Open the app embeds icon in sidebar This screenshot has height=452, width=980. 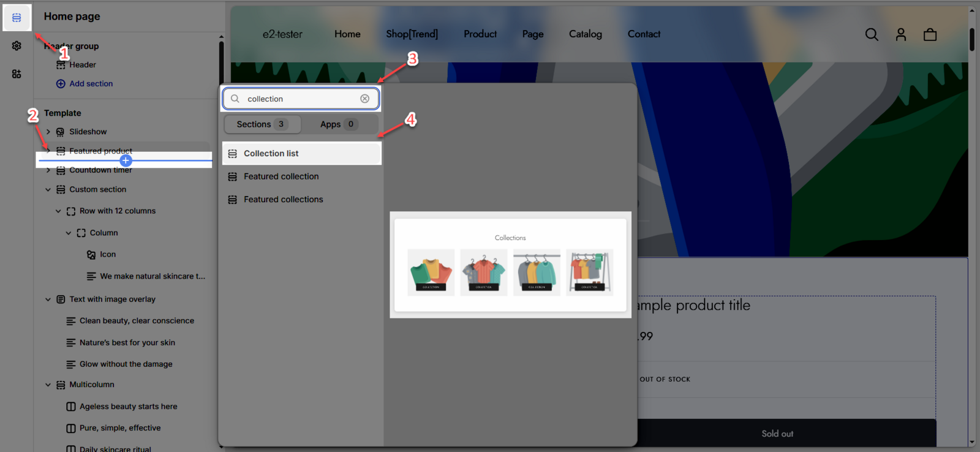pos(17,74)
